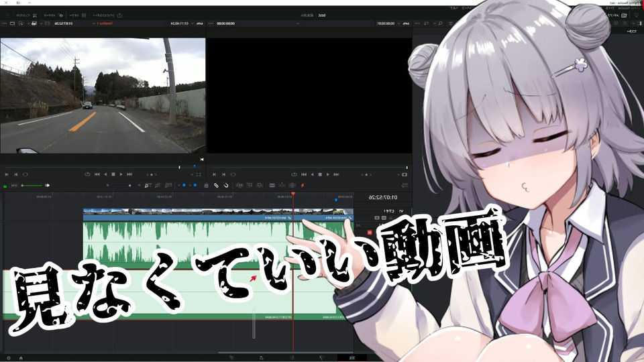Click the color wheel icon in viewer header
The image size is (644, 362).
[x=21, y=23]
